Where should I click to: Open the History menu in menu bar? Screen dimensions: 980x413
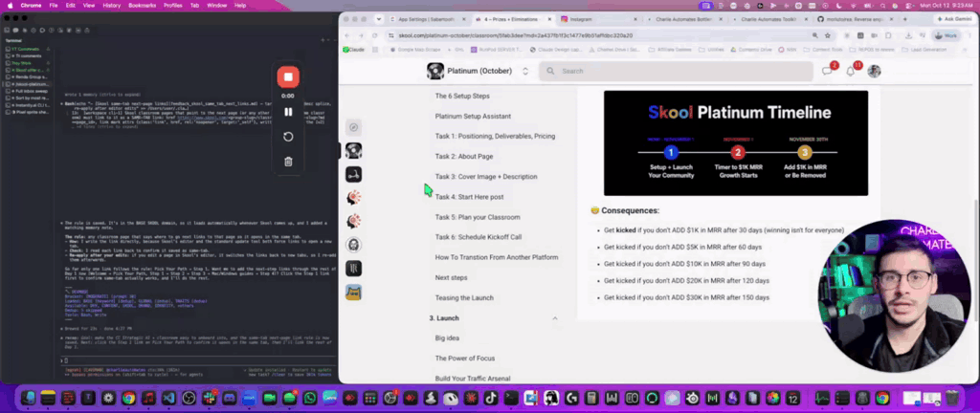[111, 5]
